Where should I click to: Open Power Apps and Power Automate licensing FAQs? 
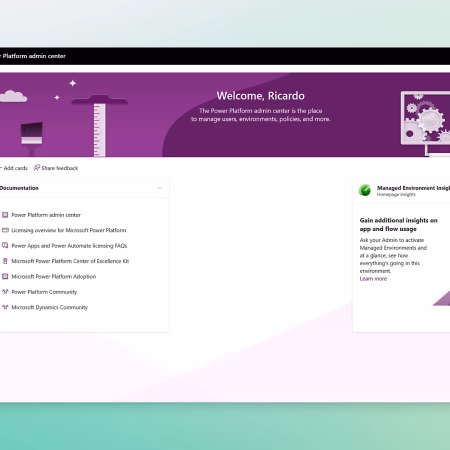(69, 246)
